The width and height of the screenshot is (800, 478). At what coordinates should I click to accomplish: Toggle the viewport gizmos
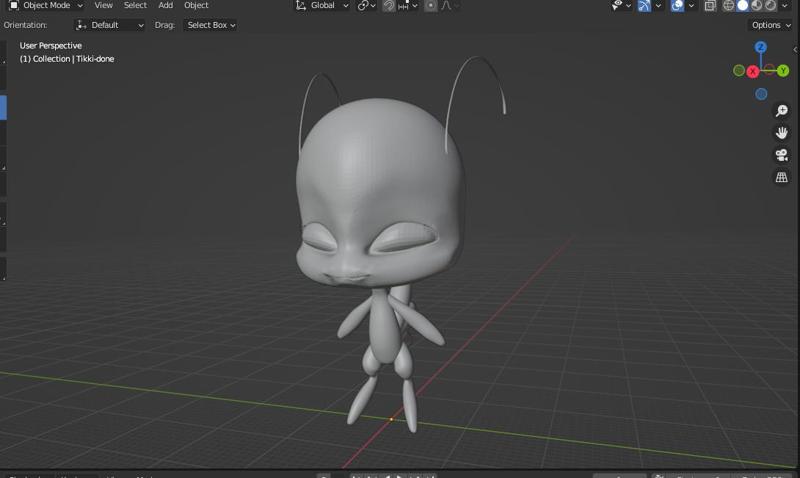click(644, 5)
